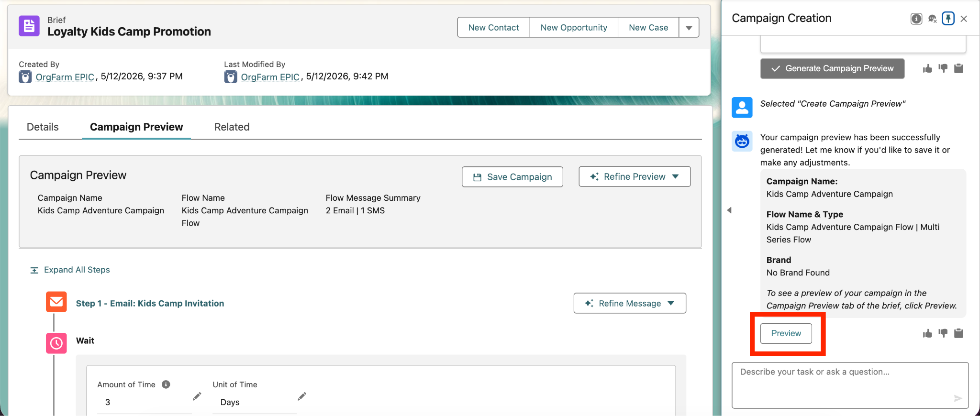The height and width of the screenshot is (416, 980).
Task: Click the Preview button in chat panel
Action: pyautogui.click(x=786, y=334)
